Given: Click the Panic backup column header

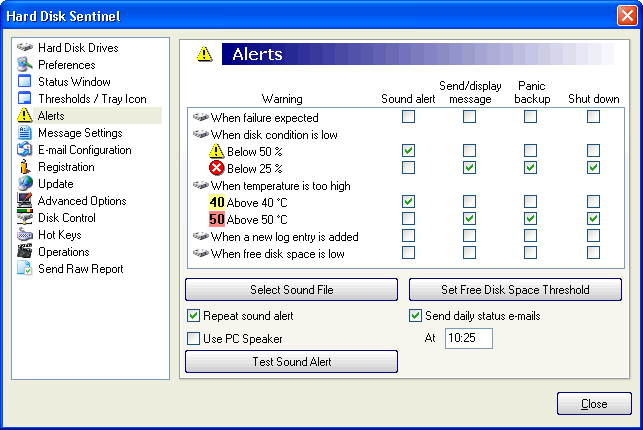Looking at the screenshot, I should (x=532, y=92).
